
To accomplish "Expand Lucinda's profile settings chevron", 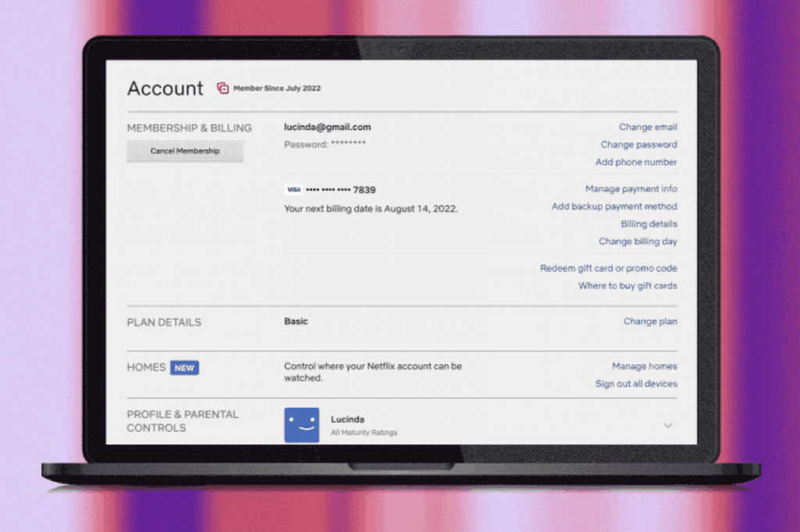I will (668, 425).
